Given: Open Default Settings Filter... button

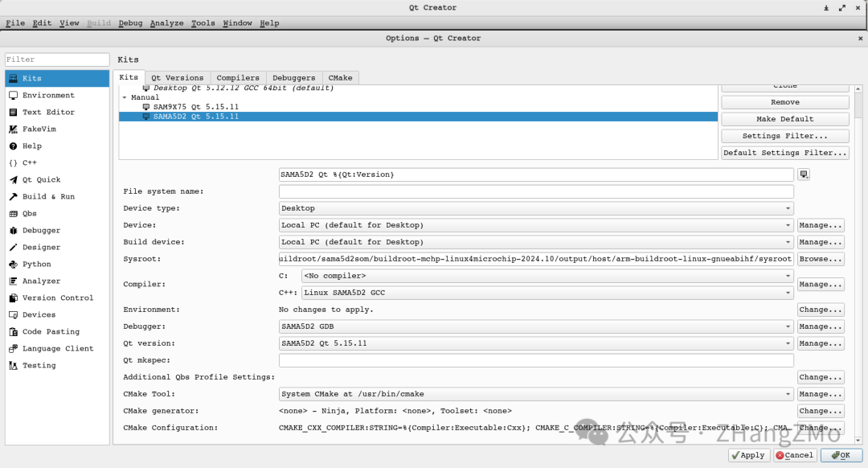Looking at the screenshot, I should click(785, 153).
